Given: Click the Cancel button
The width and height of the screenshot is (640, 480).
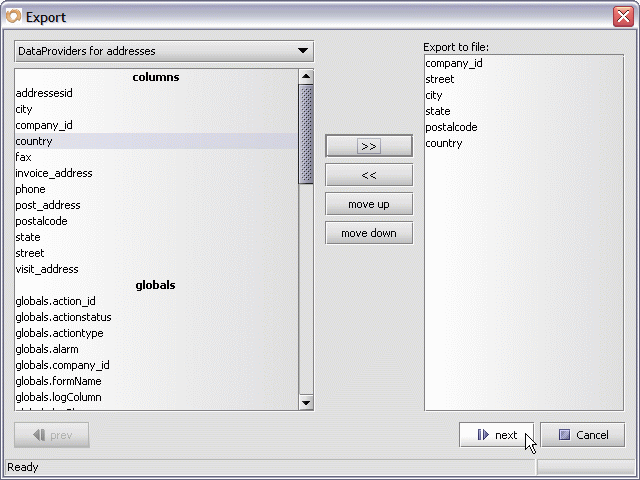Looking at the screenshot, I should coord(582,435).
